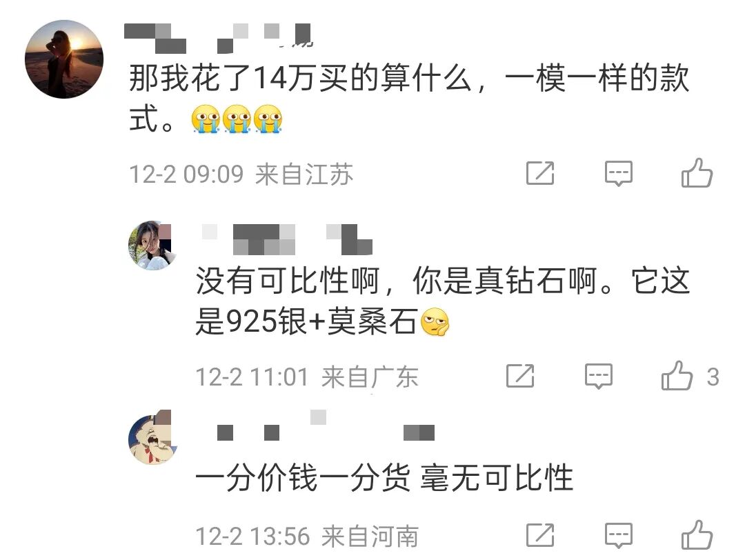Select the reply text 一分价钱一分货 毫无可比性
The width and height of the screenshot is (745, 560).
tap(384, 477)
